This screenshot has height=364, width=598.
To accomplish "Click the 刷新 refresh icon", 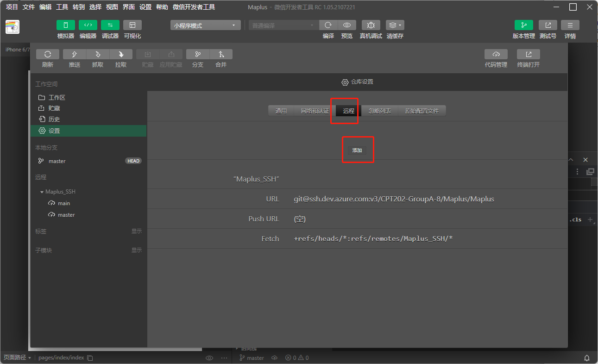I will pos(48,54).
